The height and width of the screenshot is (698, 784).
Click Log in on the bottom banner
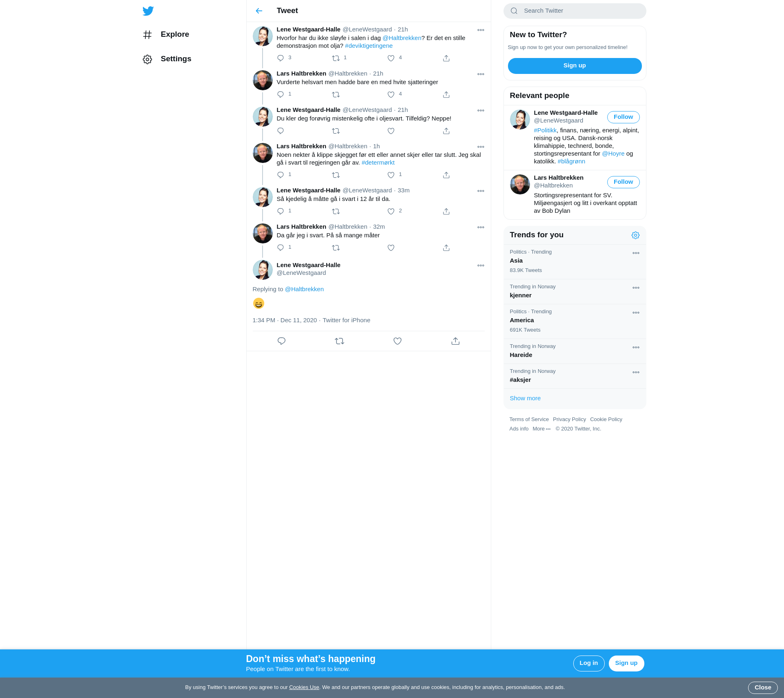coord(588,663)
